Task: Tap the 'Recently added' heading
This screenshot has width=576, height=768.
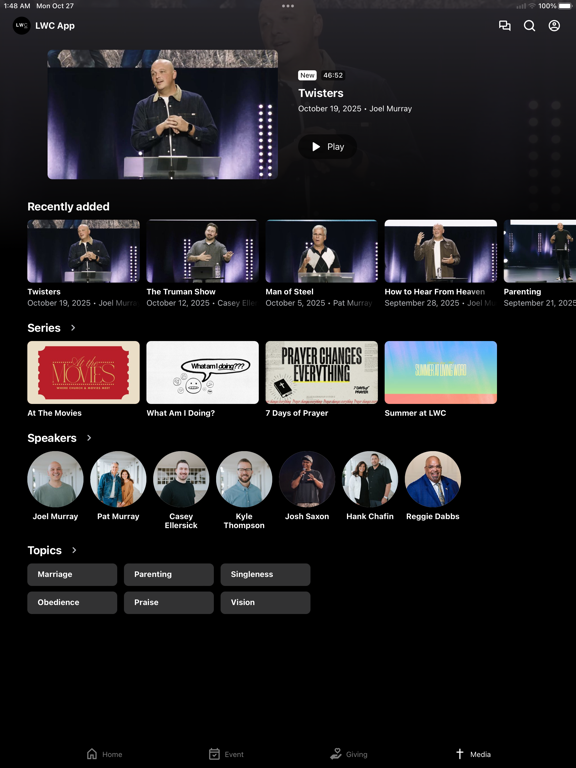Action: (69, 207)
